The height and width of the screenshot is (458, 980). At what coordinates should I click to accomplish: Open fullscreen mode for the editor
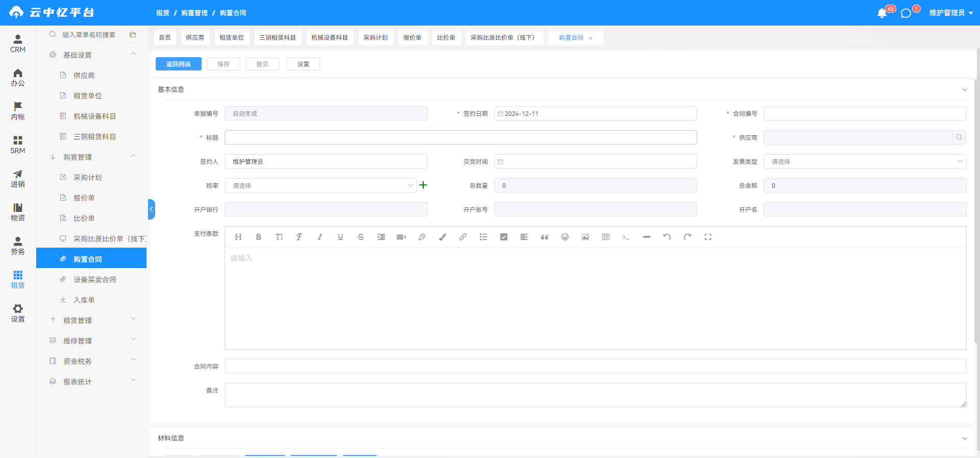tap(708, 237)
